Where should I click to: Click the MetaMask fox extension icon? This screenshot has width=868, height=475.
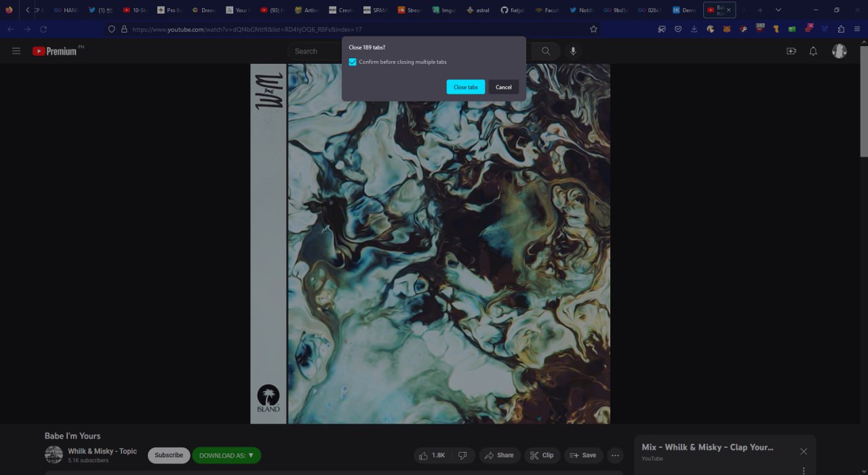point(727,29)
